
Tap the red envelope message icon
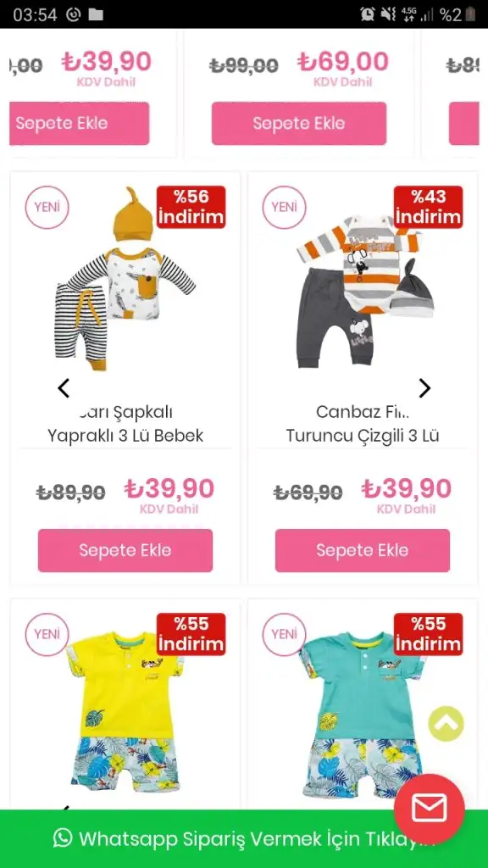[x=429, y=809]
